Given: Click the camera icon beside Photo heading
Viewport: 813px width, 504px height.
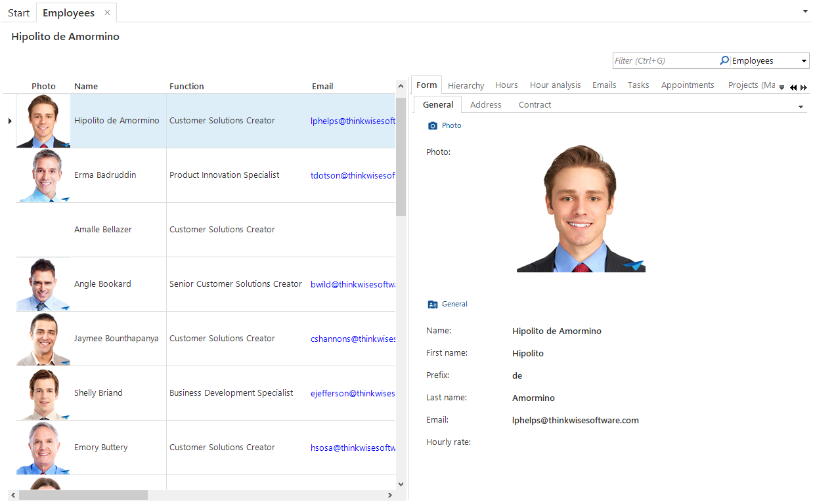Looking at the screenshot, I should 432,125.
